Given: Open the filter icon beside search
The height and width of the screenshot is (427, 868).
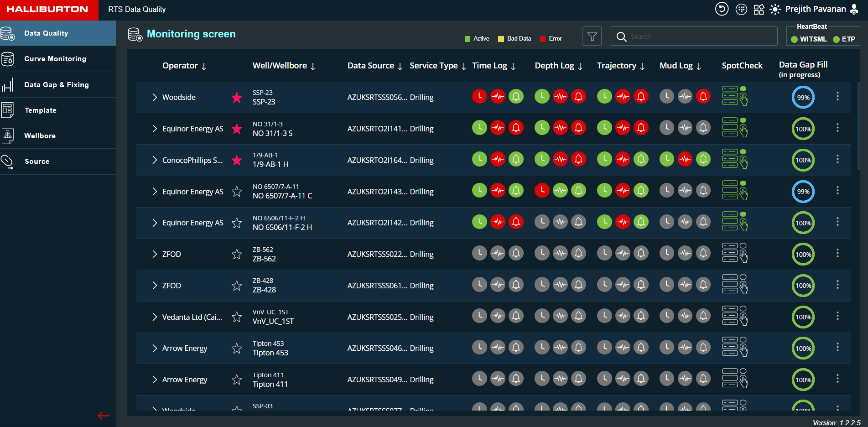Looking at the screenshot, I should click(x=592, y=36).
